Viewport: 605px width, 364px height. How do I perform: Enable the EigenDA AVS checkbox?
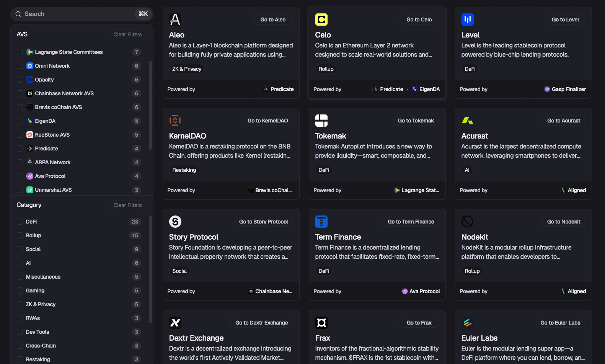(20, 121)
